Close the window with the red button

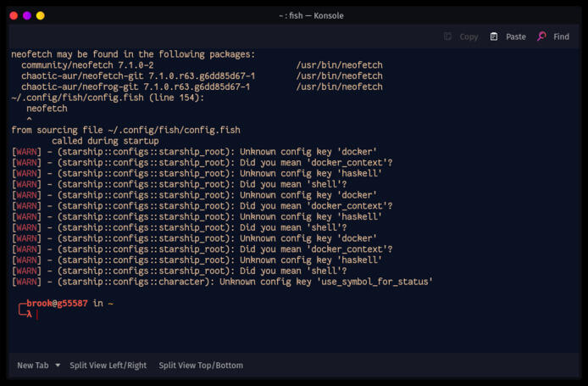[x=14, y=15]
